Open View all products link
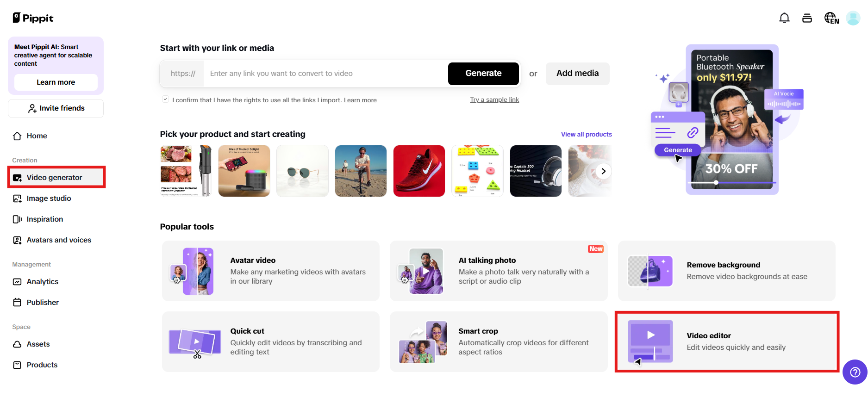The width and height of the screenshot is (868, 397). tap(586, 135)
